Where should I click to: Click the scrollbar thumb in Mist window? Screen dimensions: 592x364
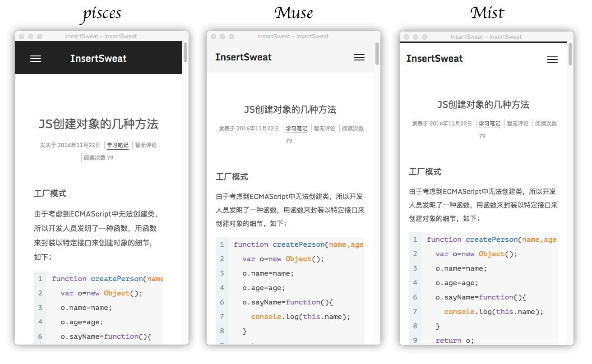coord(570,54)
